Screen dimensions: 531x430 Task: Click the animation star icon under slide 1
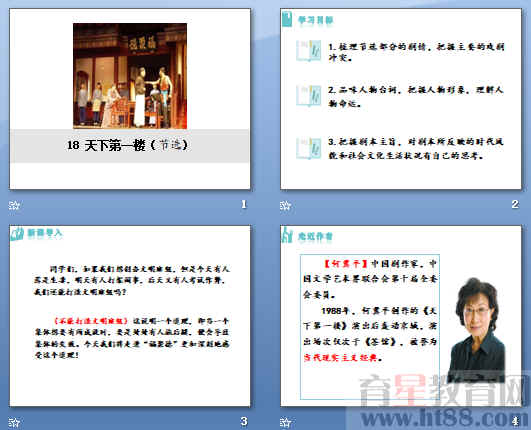click(14, 205)
